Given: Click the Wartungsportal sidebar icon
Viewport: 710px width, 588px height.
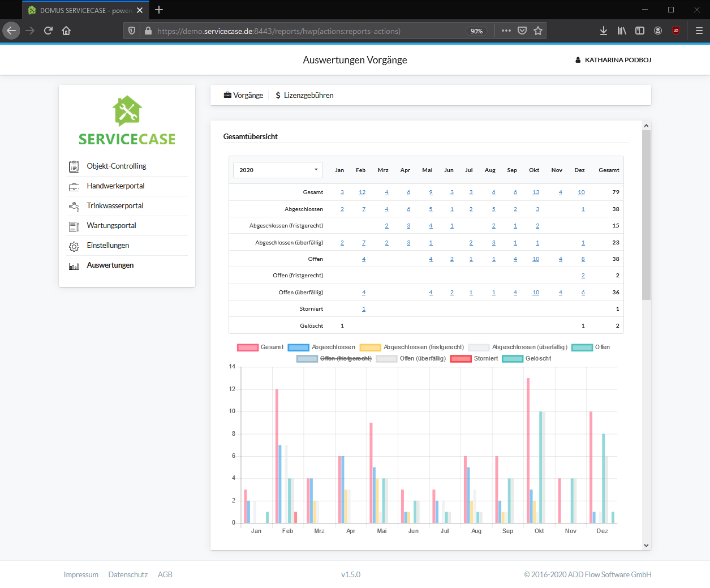Looking at the screenshot, I should pos(74,226).
